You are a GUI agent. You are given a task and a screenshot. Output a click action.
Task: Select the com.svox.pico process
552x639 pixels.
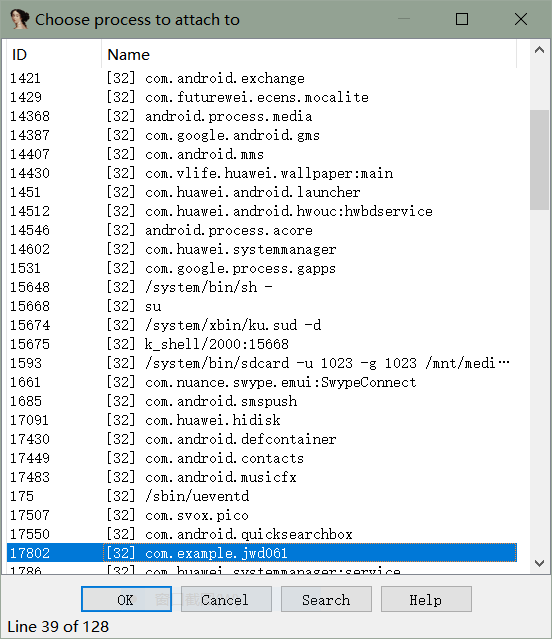tap(262, 515)
